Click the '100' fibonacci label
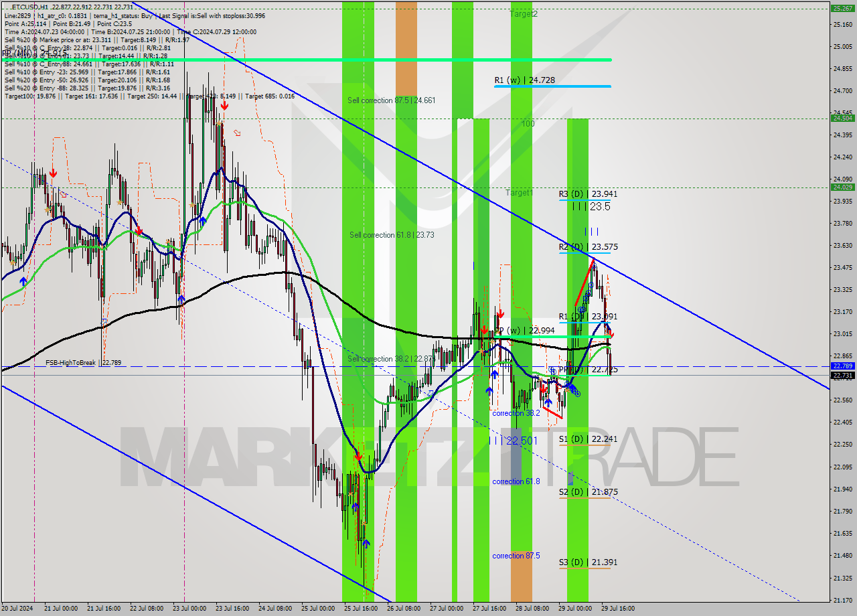857x616 pixels. [528, 125]
